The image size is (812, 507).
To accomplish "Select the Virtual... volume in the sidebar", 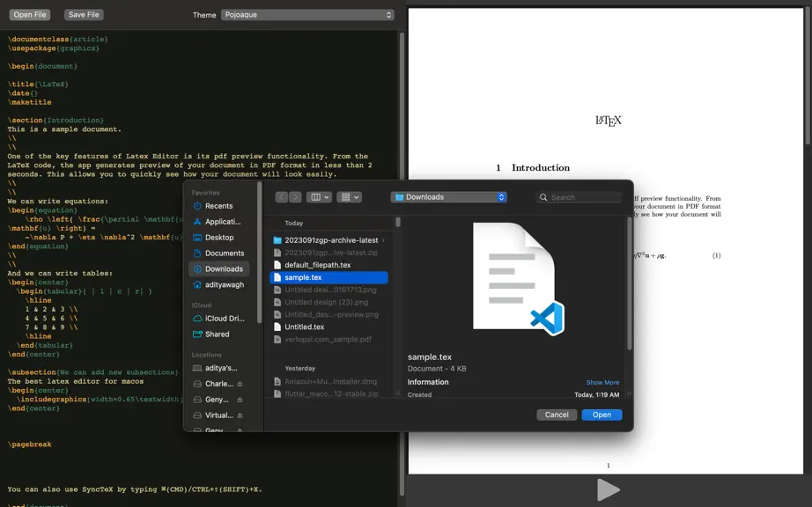I will click(x=213, y=415).
